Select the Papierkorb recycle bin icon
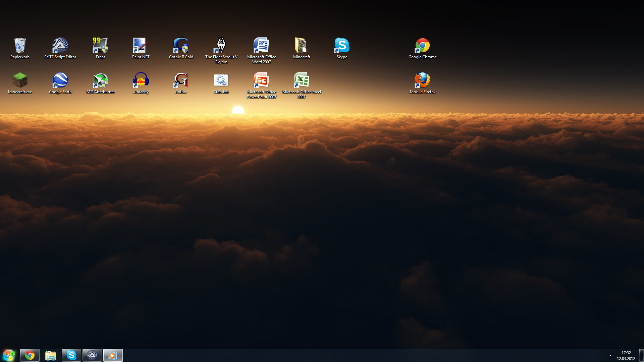Image resolution: width=644 pixels, height=362 pixels. click(x=20, y=46)
